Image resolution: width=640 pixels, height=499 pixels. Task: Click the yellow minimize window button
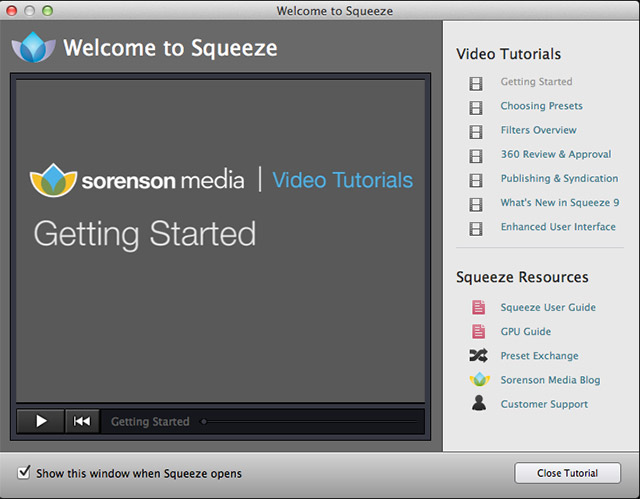point(29,11)
